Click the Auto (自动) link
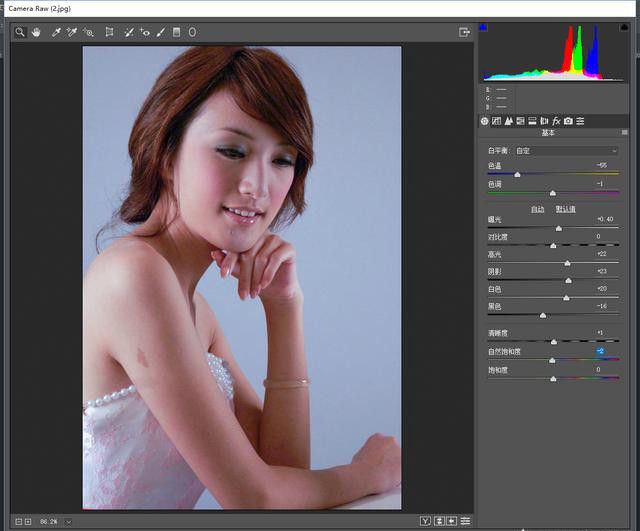The height and width of the screenshot is (531, 640). click(538, 209)
